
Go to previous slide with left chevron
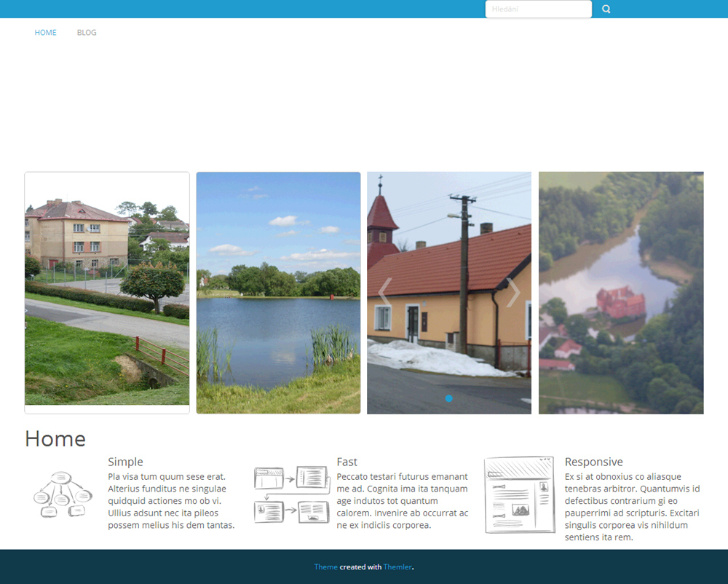[385, 292]
